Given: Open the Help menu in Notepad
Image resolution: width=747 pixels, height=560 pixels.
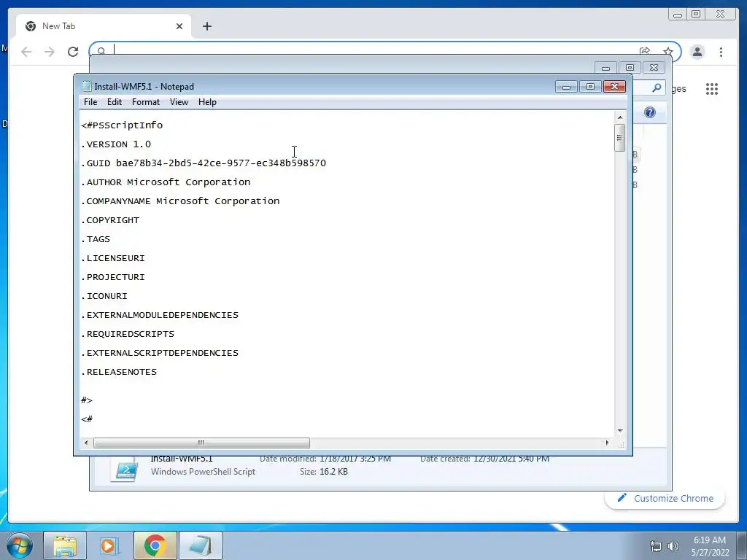Looking at the screenshot, I should click(207, 102).
